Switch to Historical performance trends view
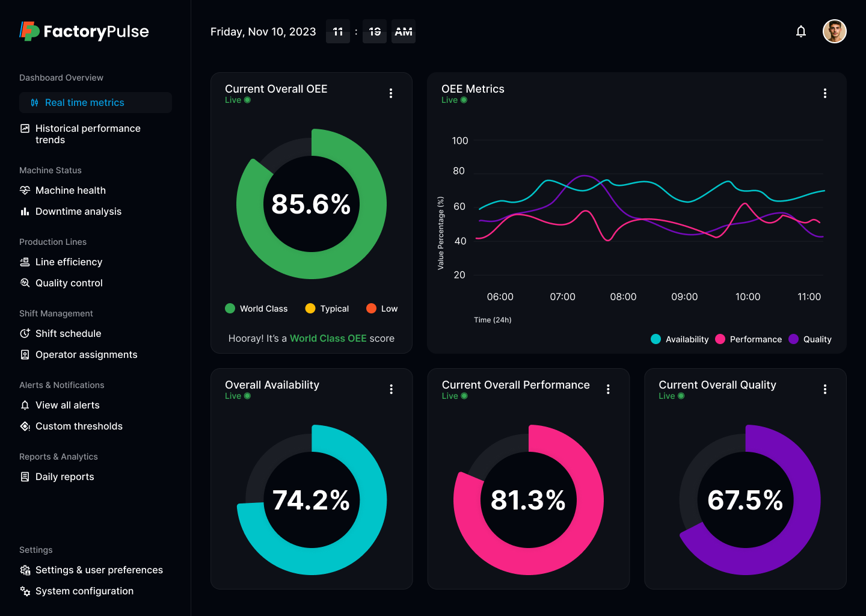 pyautogui.click(x=88, y=134)
